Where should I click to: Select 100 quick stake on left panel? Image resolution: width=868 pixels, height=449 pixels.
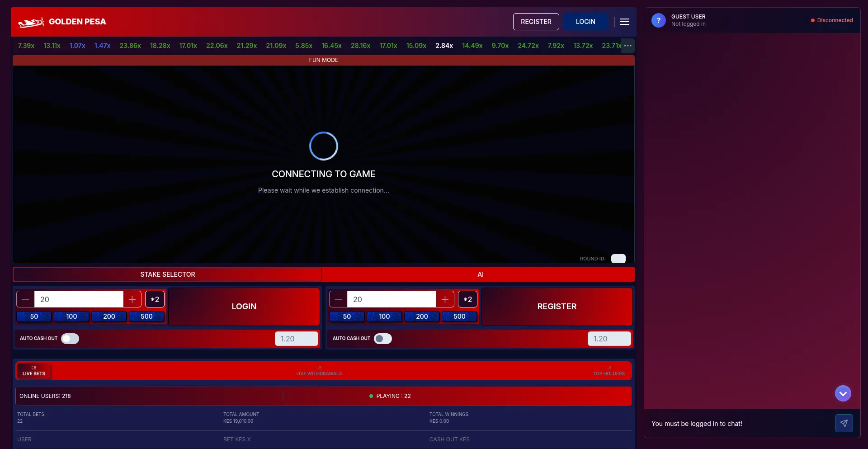(71, 317)
